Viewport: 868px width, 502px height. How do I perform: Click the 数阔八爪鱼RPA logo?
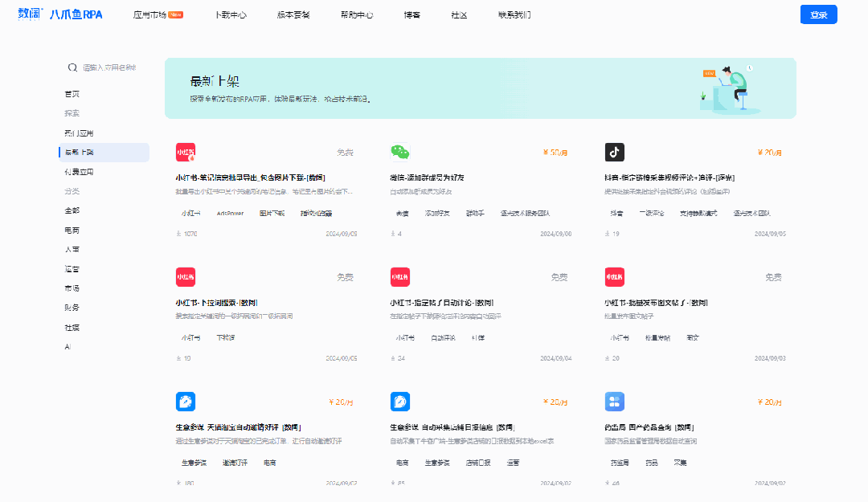59,14
